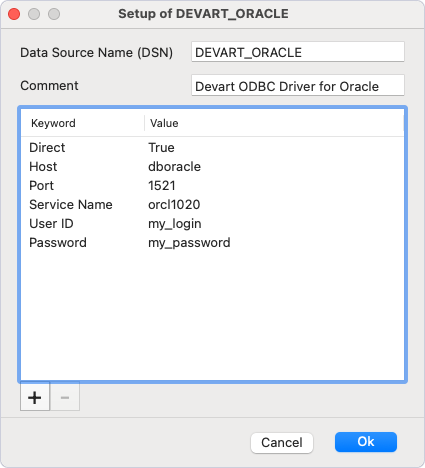Select the my_login value cell
This screenshot has height=468, width=425.
coord(175,224)
